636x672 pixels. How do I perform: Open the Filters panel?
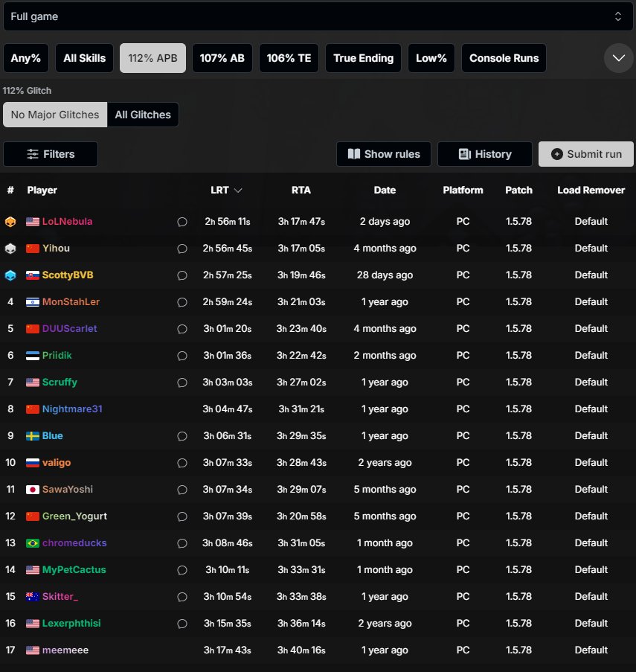(51, 154)
